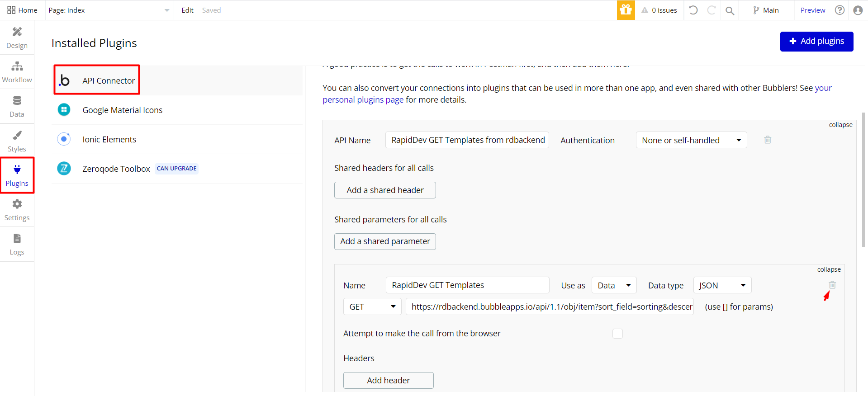Image resolution: width=868 pixels, height=396 pixels.
Task: Collapse the RapidDev GET Templates call
Action: click(829, 269)
